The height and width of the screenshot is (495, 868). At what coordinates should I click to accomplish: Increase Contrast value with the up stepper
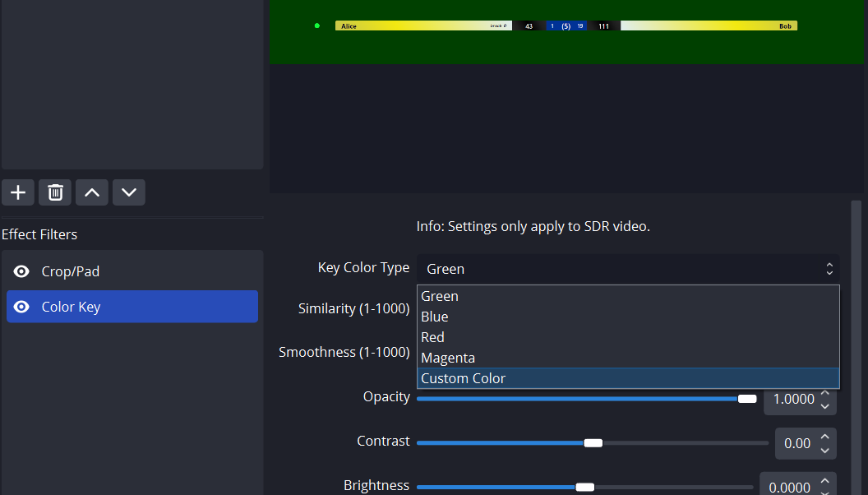(x=825, y=437)
